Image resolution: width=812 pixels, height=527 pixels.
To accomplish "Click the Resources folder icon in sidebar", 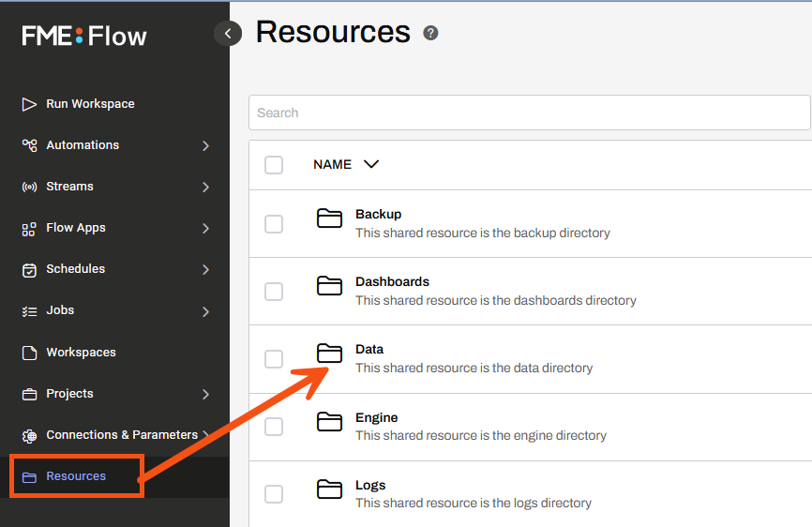I will click(29, 476).
